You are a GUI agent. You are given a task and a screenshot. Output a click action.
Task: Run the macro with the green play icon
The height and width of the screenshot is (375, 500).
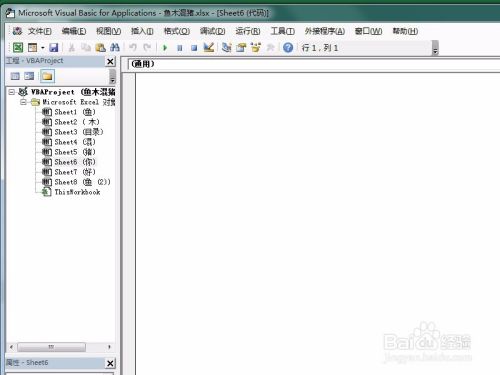[165, 48]
